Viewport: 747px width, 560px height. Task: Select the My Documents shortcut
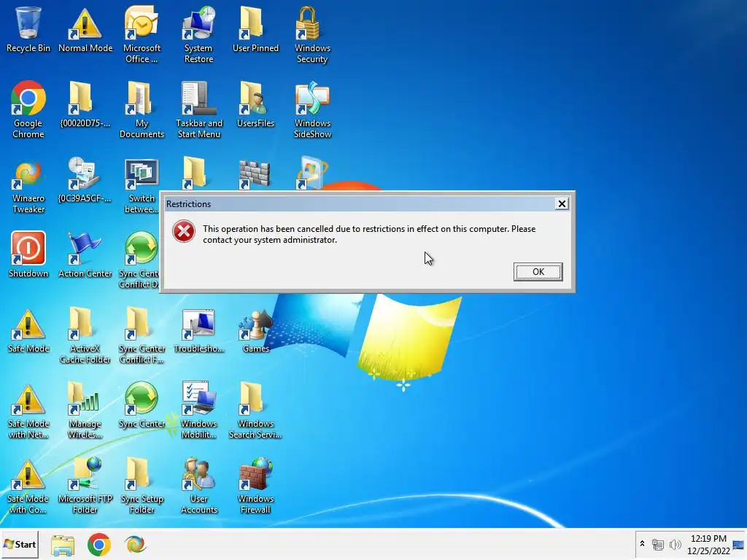pos(142,109)
